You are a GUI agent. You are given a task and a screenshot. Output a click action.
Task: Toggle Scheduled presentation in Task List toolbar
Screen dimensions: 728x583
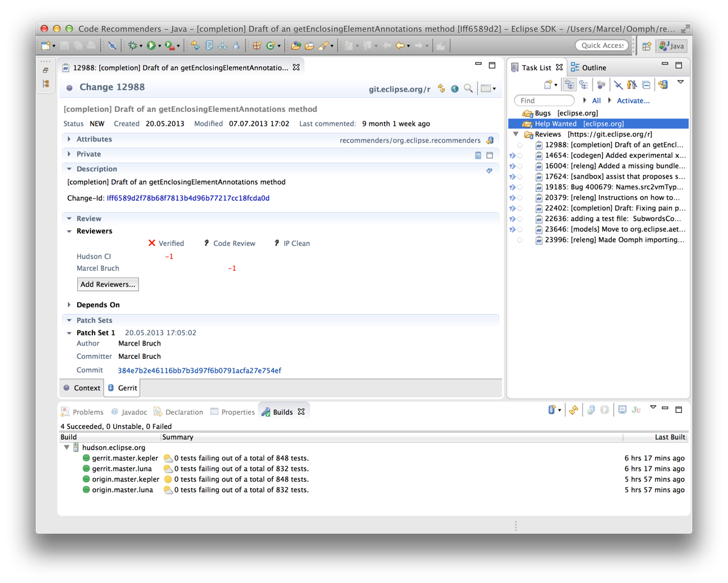(x=584, y=85)
